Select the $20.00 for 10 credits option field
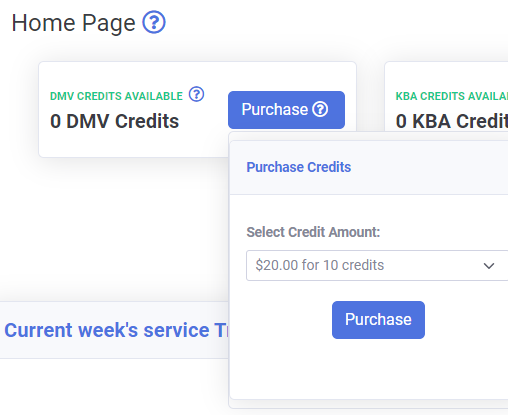 coord(377,265)
